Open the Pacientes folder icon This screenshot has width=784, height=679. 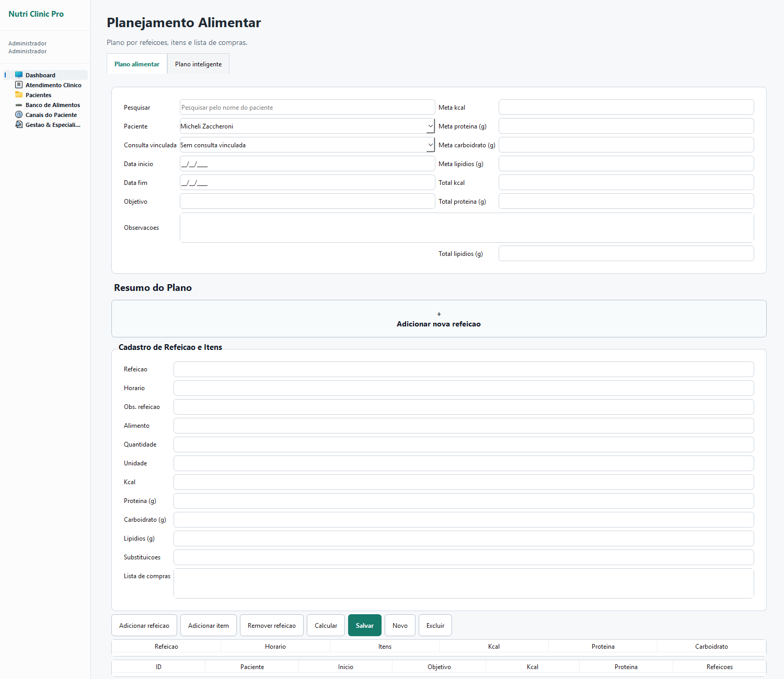19,95
